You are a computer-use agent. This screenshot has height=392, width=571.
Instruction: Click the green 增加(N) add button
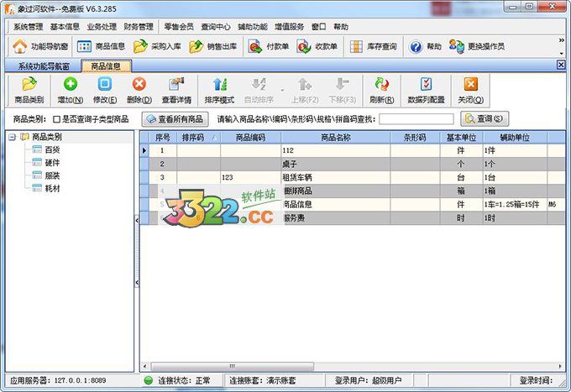click(71, 91)
